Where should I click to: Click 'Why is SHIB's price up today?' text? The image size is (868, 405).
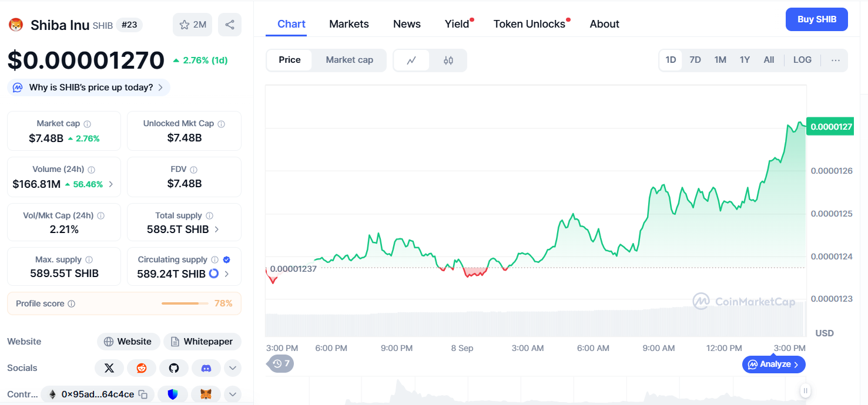tap(91, 87)
